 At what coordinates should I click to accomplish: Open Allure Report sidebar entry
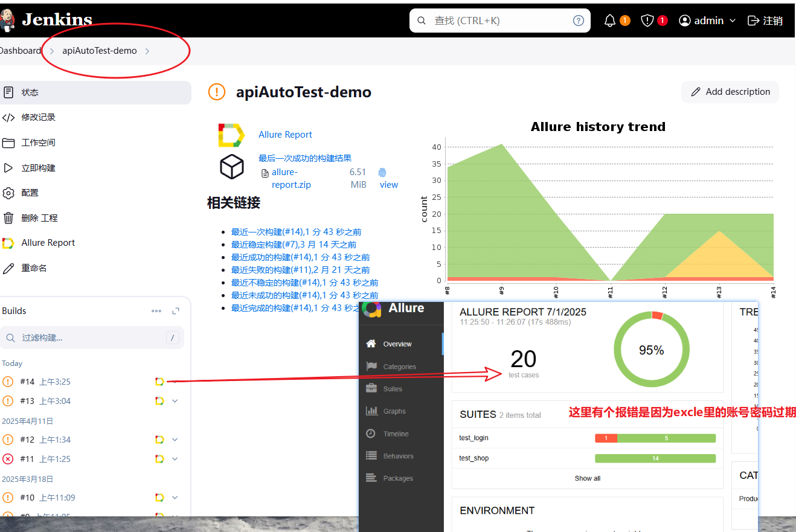pos(95,243)
